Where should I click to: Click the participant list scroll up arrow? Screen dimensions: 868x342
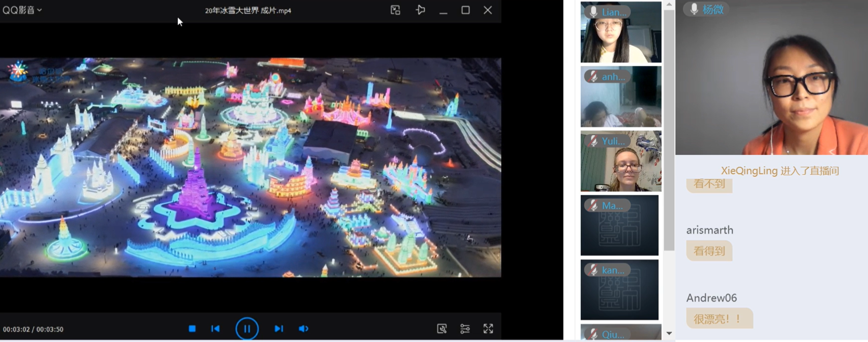(x=669, y=4)
